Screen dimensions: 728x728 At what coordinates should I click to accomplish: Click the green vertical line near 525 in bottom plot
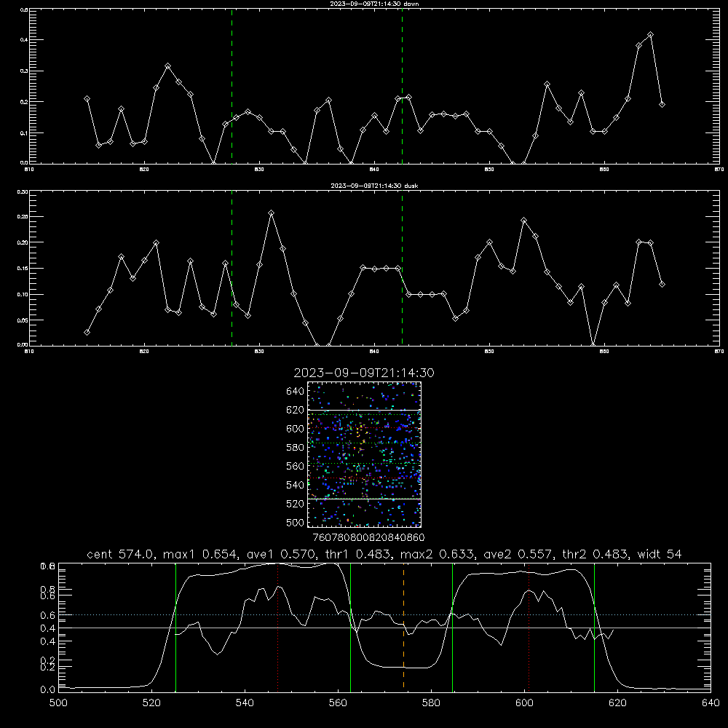coord(175,627)
